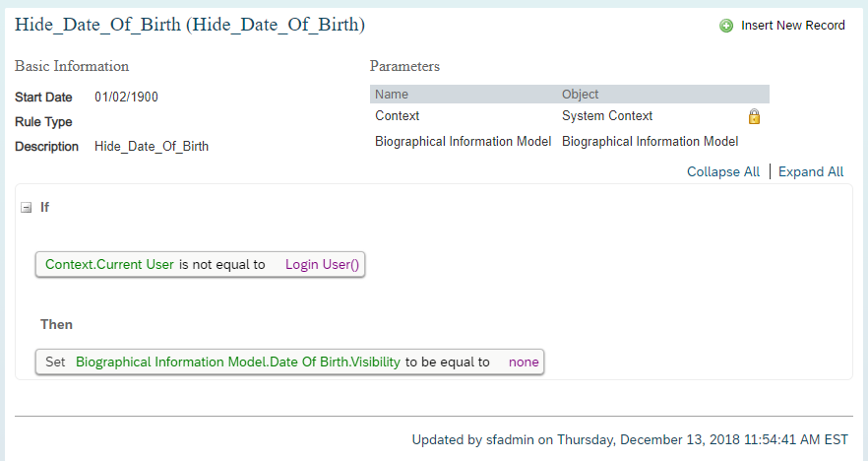The image size is (868, 461).
Task: Select the Login User() function value
Action: tap(322, 264)
